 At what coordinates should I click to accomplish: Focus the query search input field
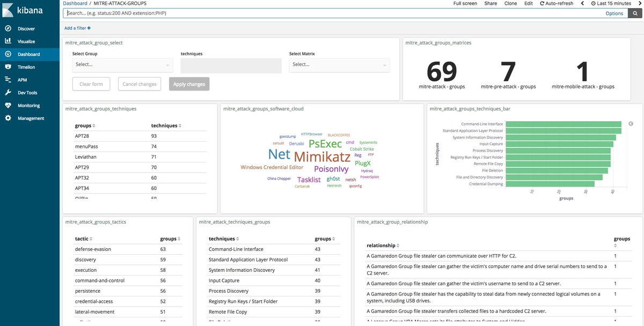(x=333, y=13)
